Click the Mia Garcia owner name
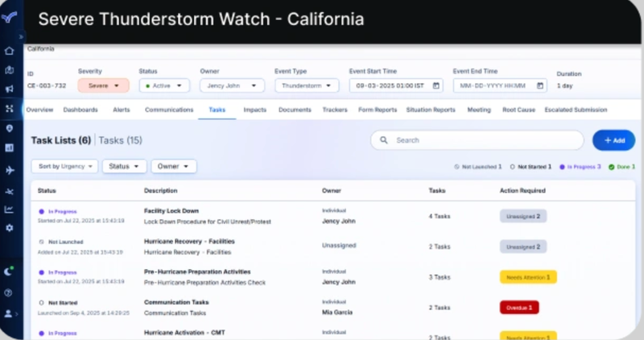This screenshot has width=644, height=340. [336, 312]
